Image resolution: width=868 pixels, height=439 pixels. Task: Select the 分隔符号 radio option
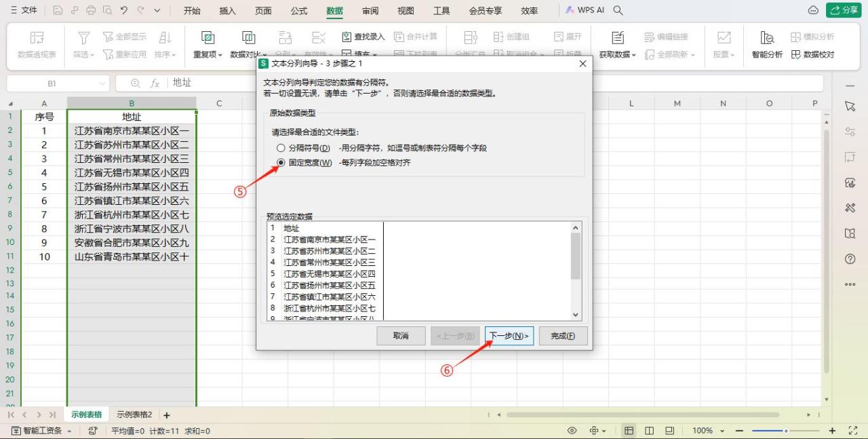click(281, 148)
